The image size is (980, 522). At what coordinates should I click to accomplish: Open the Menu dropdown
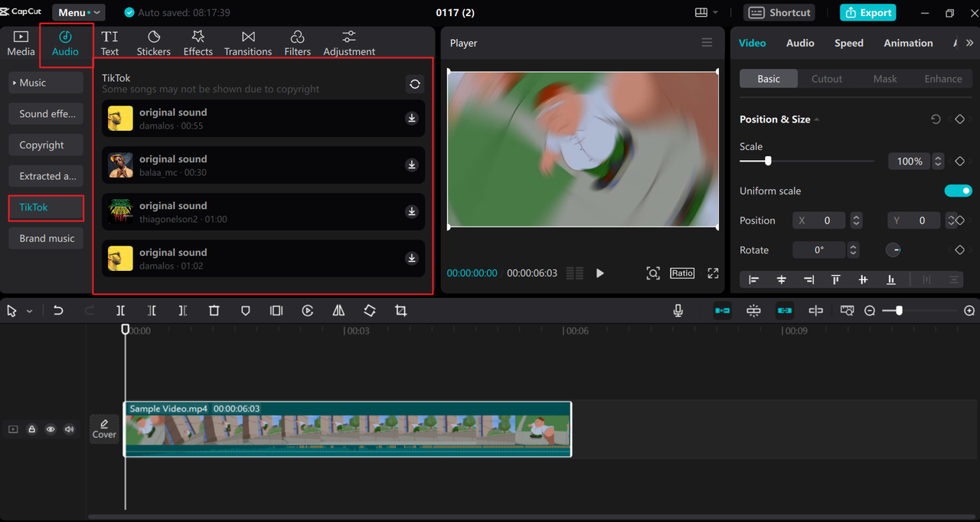[79, 12]
